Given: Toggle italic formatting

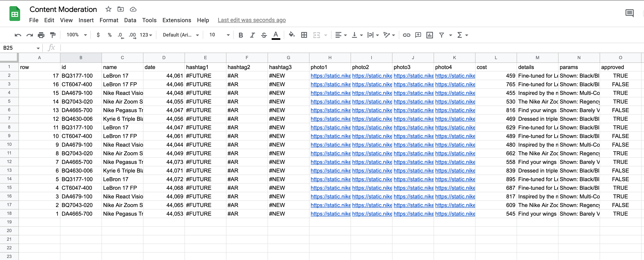Looking at the screenshot, I should click(252, 35).
